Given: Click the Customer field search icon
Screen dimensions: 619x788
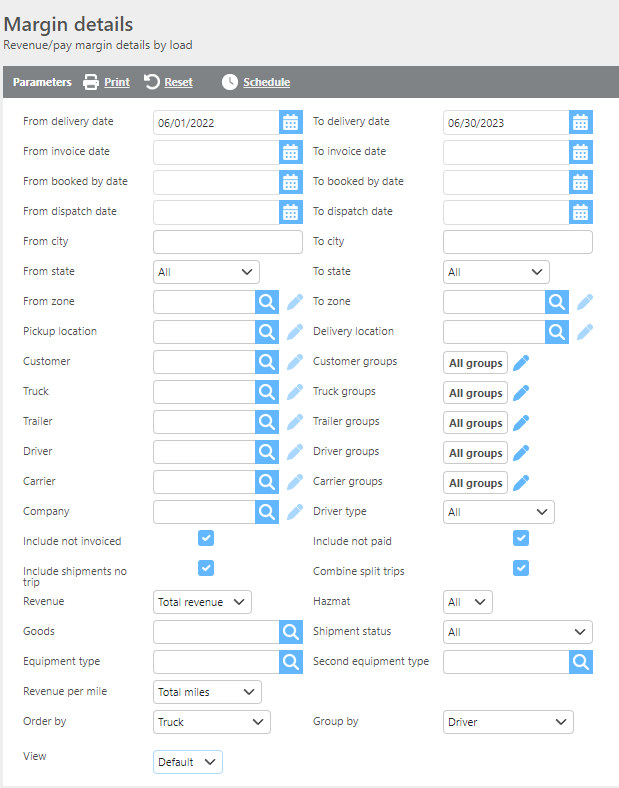Looking at the screenshot, I should pos(267,362).
